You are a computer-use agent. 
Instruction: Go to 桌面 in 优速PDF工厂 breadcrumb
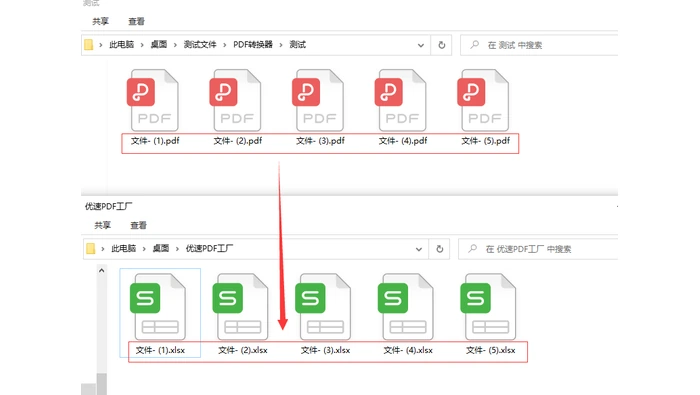(x=161, y=249)
